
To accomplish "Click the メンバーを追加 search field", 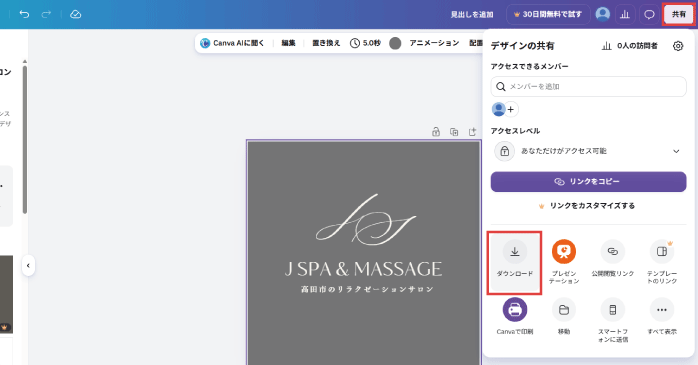I will pyautogui.click(x=588, y=86).
